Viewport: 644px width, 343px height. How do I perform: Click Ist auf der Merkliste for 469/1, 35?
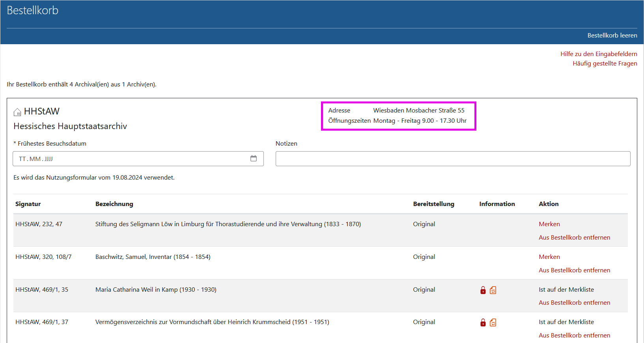click(x=566, y=290)
